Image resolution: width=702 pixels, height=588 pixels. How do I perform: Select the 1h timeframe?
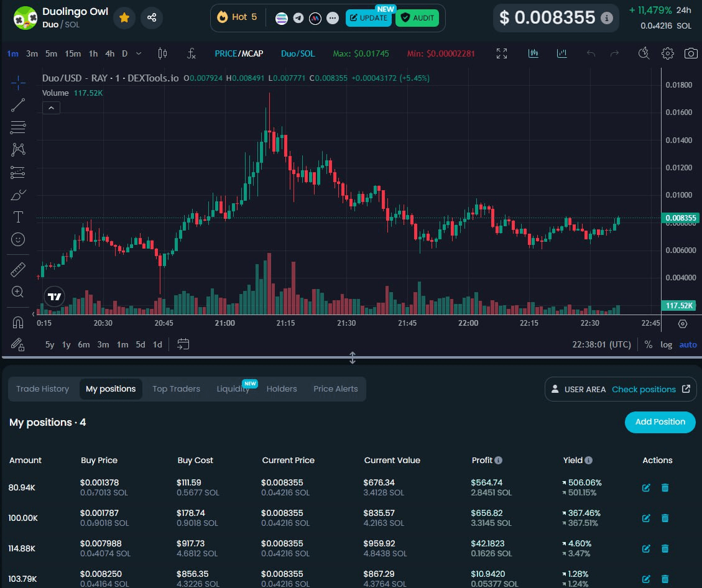pyautogui.click(x=93, y=53)
